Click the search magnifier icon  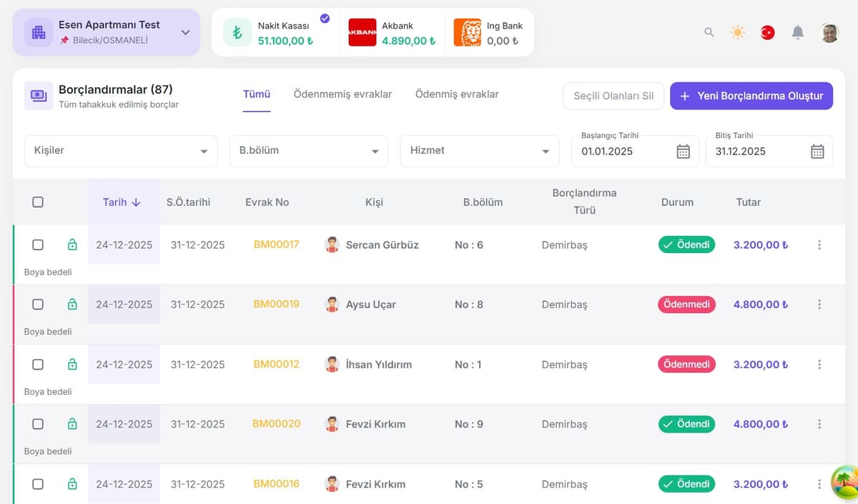click(x=709, y=32)
